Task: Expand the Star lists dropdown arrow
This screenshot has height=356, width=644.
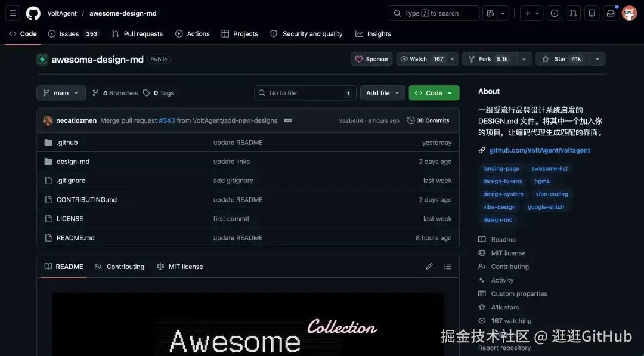Action: click(597, 59)
